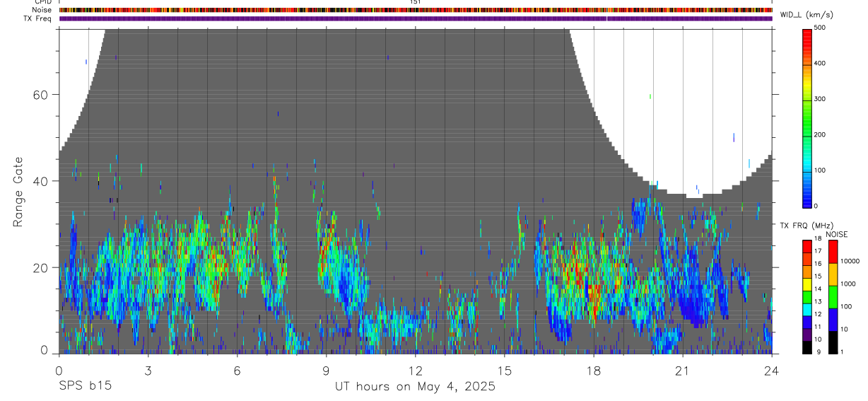
Task: Click x-axis hour tick label '3'
Action: tap(148, 370)
